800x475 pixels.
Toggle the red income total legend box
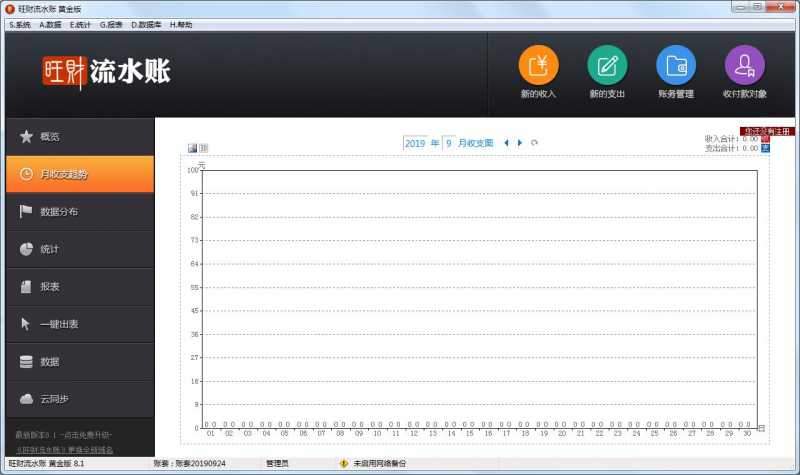tap(766, 139)
